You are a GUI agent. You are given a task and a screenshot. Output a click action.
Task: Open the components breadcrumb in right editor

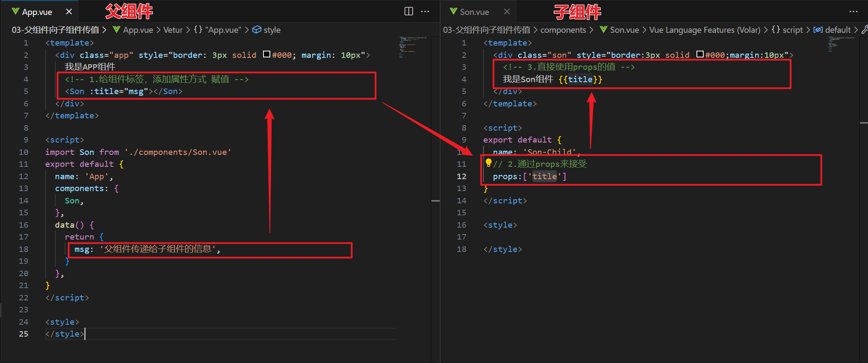click(563, 30)
